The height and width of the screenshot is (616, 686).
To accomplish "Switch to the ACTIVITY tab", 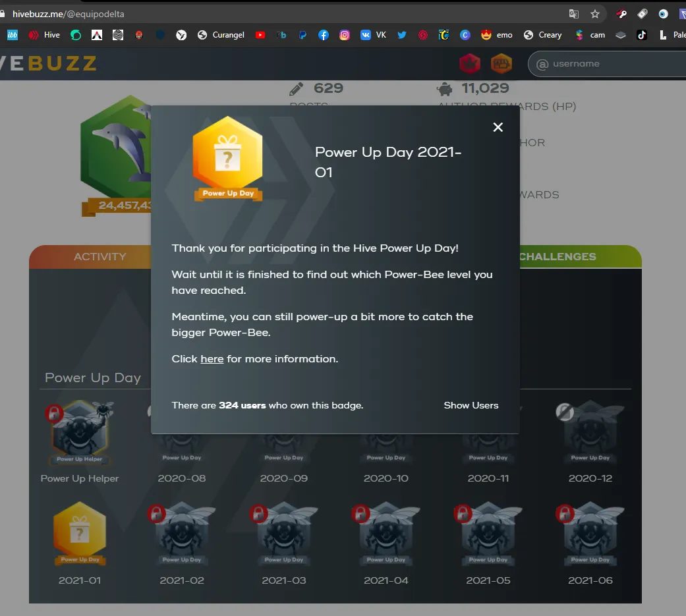I will click(100, 256).
